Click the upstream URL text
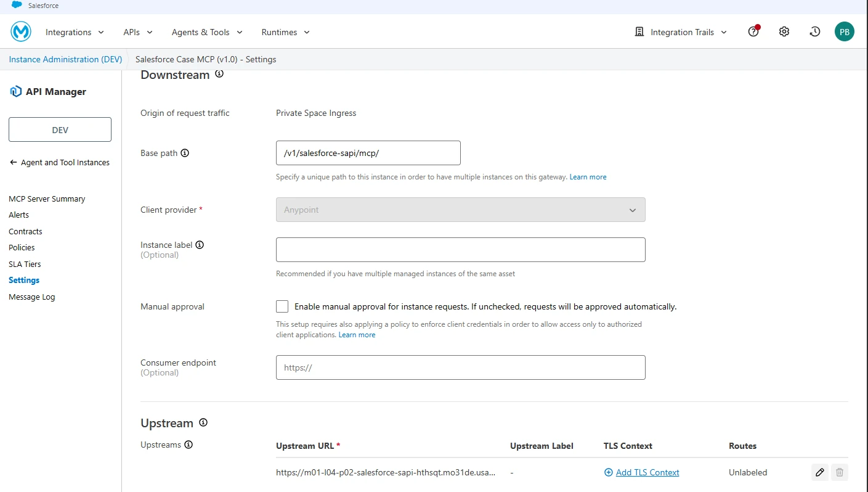This screenshot has height=492, width=868. click(386, 472)
